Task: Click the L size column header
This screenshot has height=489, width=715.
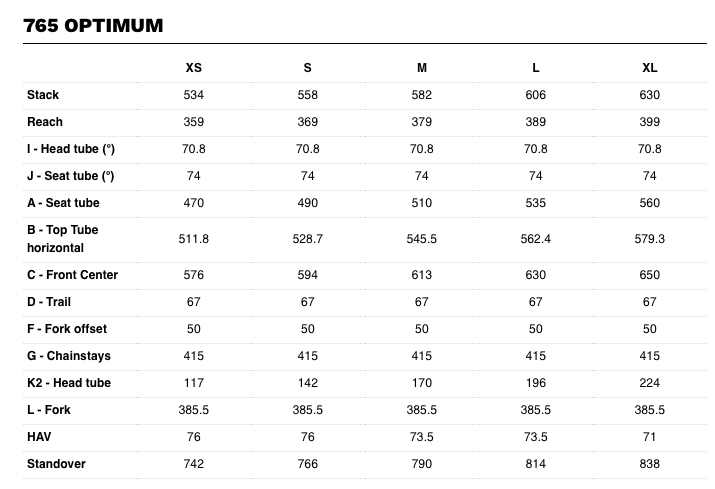Action: (x=536, y=68)
